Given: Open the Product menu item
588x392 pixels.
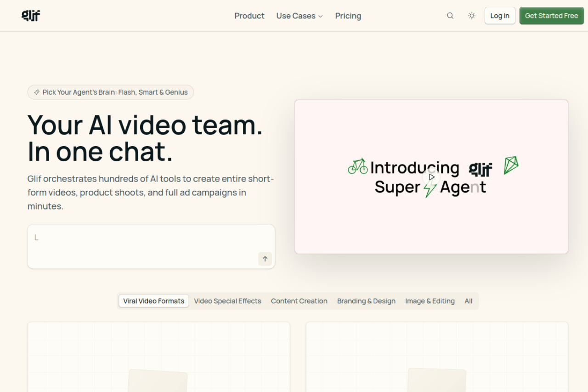Looking at the screenshot, I should pyautogui.click(x=249, y=16).
